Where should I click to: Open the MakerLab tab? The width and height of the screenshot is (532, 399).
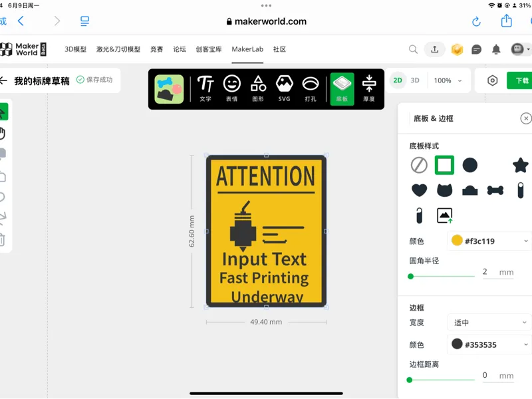tap(247, 49)
